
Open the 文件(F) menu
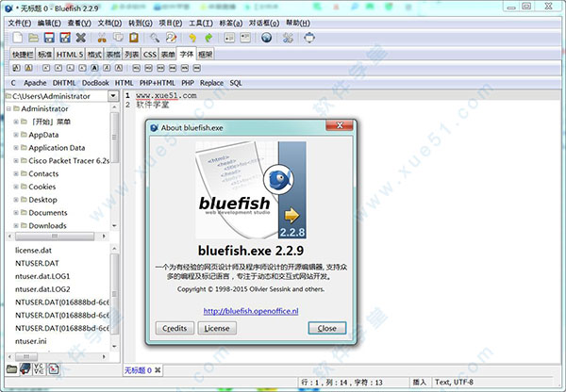20,23
